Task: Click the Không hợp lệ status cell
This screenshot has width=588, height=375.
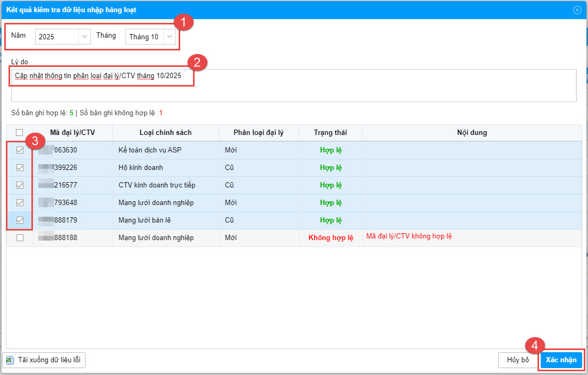Action: (331, 238)
